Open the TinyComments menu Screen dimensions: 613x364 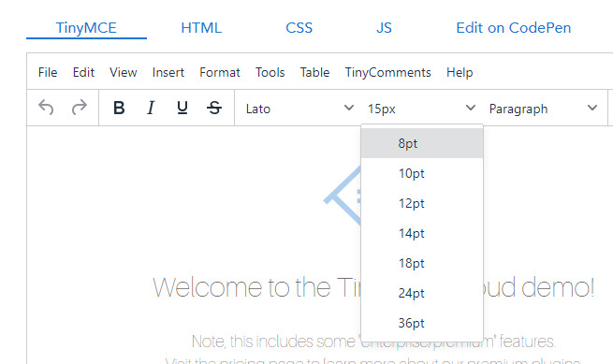pos(387,72)
